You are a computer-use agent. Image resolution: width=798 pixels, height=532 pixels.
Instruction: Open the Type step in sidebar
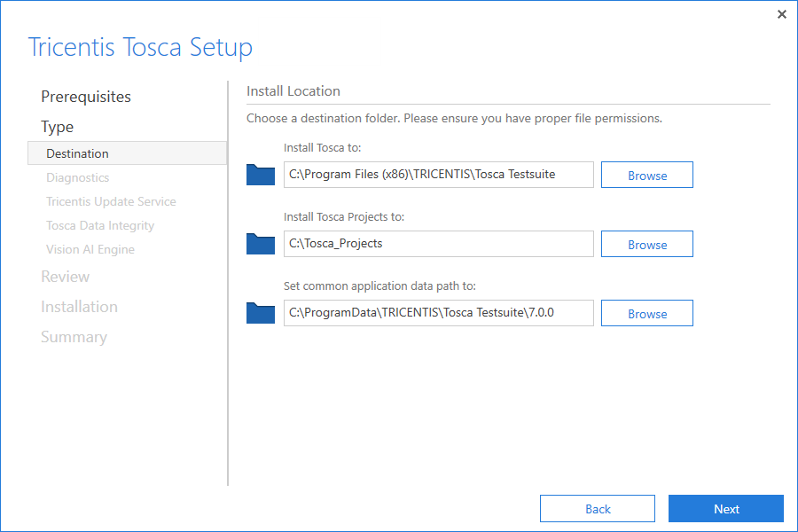[x=58, y=127]
